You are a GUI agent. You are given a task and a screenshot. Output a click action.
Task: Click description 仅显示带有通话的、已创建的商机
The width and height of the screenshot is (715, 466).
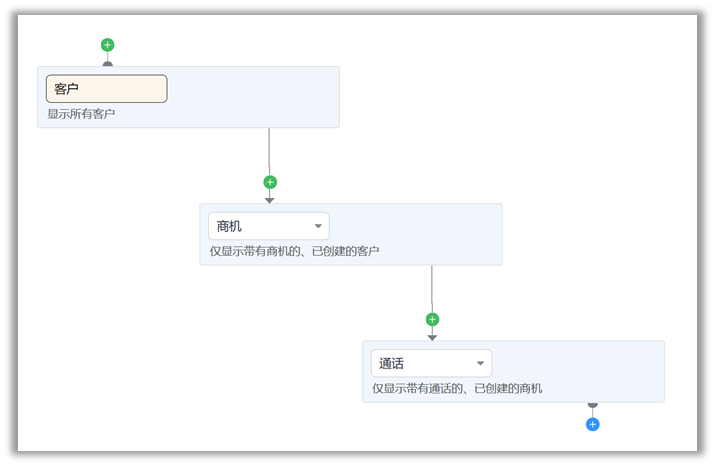457,388
